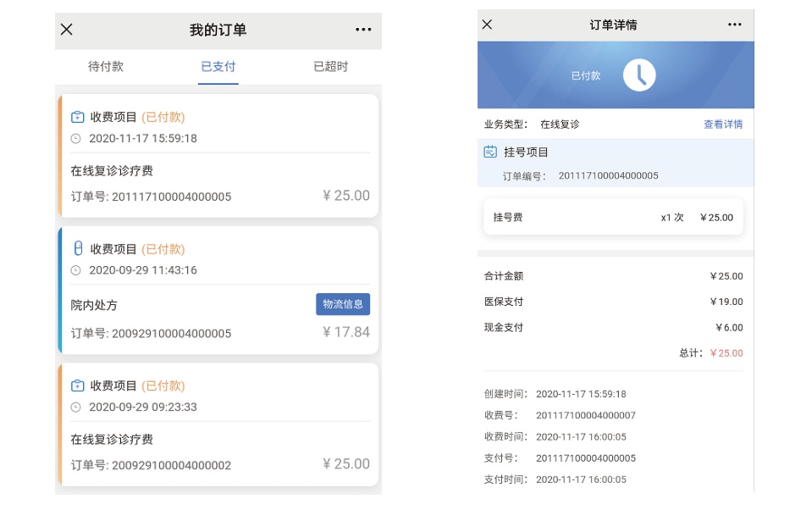The width and height of the screenshot is (812, 521).
Task: Switch to the 已超时 tab
Action: pos(330,66)
